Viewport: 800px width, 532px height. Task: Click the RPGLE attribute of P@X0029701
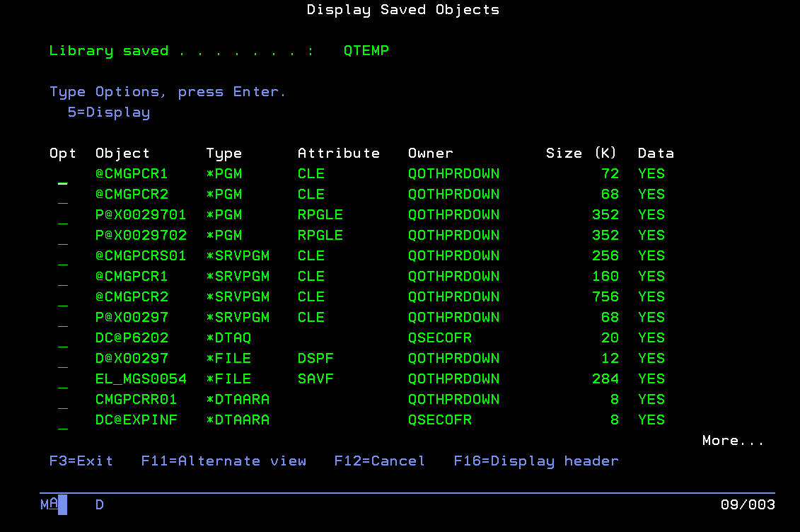click(x=320, y=215)
